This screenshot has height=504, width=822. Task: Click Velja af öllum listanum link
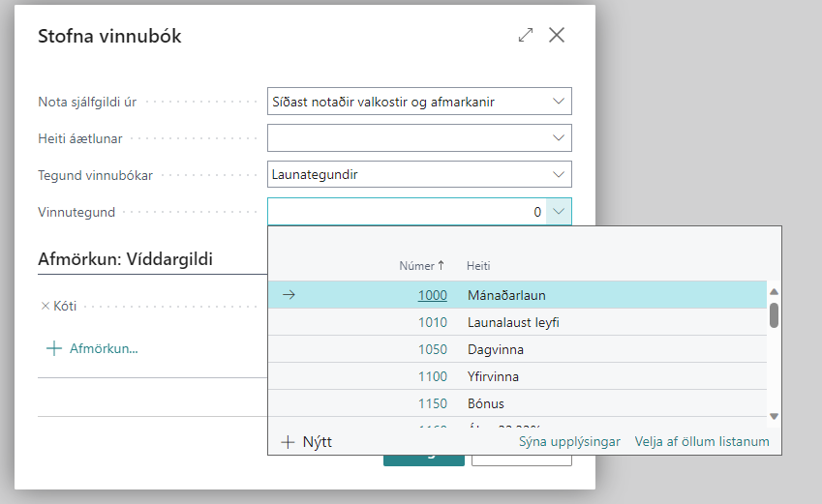click(x=702, y=442)
